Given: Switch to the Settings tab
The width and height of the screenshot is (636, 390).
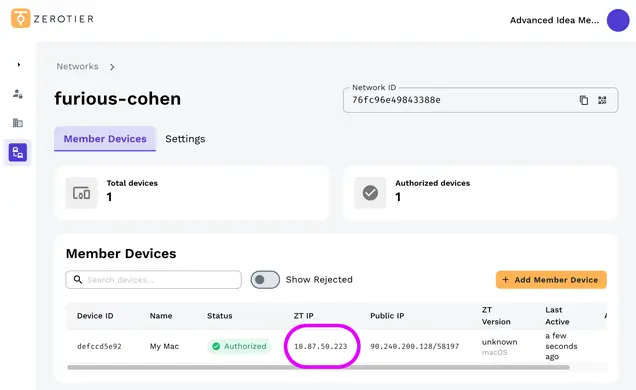Looking at the screenshot, I should pos(185,139).
